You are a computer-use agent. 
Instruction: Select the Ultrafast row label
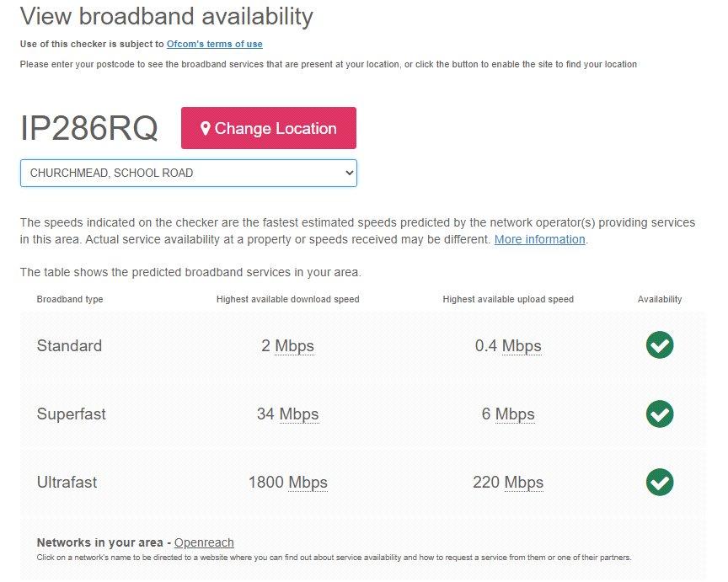pos(67,483)
